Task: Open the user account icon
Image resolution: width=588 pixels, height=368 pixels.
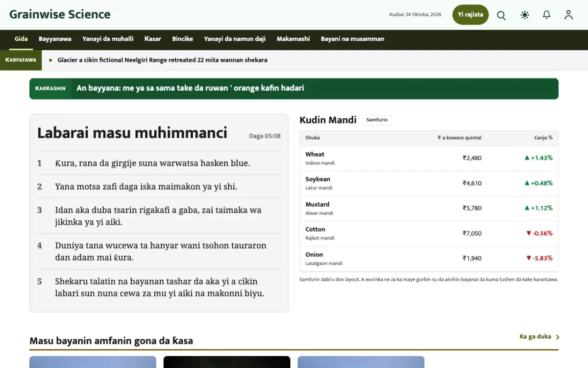Action: 568,15
